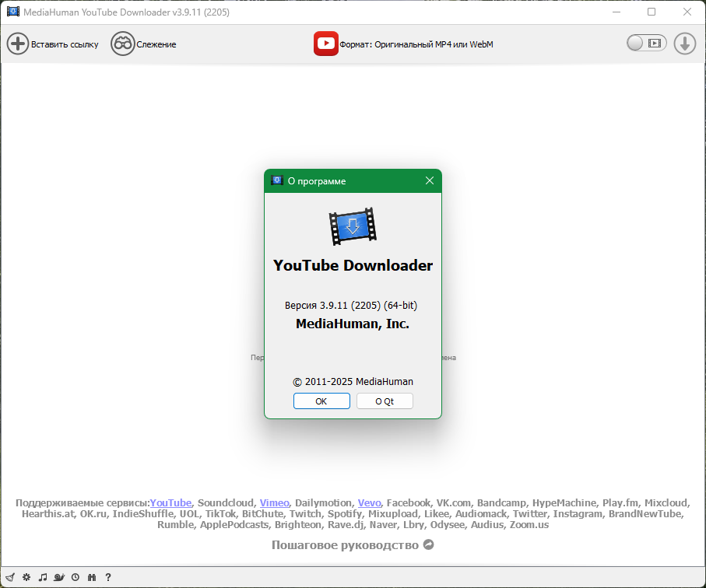
Task: Click the YouTube Downloader heading text
Action: point(353,265)
